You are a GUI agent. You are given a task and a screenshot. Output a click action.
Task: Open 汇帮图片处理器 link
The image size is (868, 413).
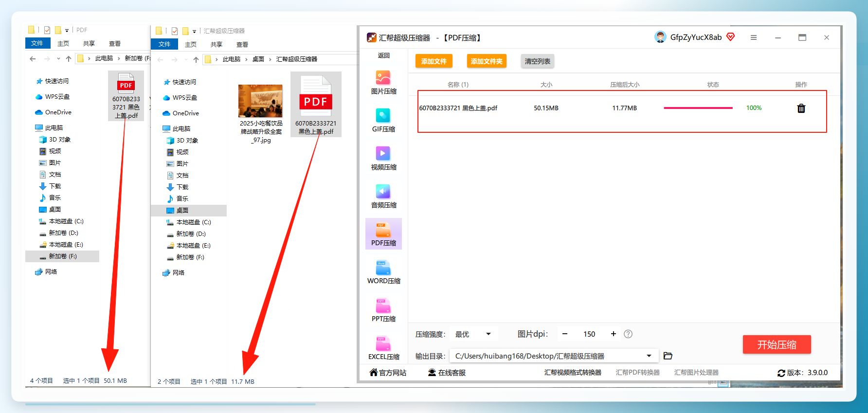pyautogui.click(x=696, y=373)
